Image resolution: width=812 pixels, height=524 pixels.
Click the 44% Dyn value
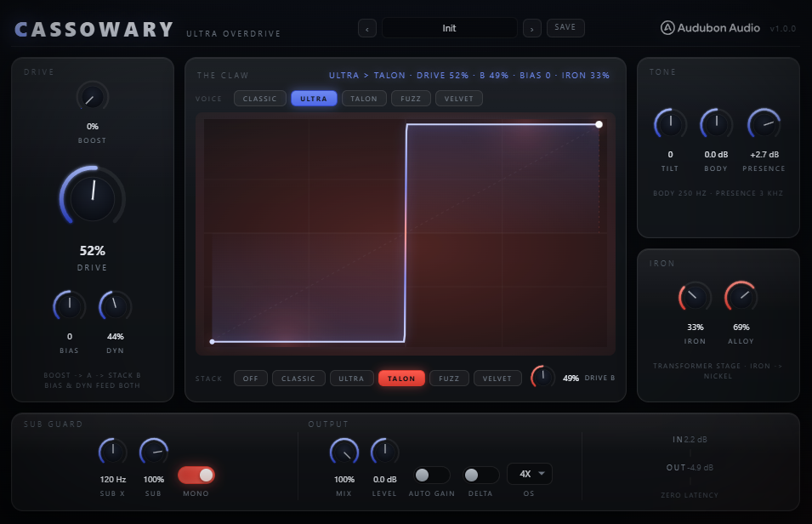point(115,336)
